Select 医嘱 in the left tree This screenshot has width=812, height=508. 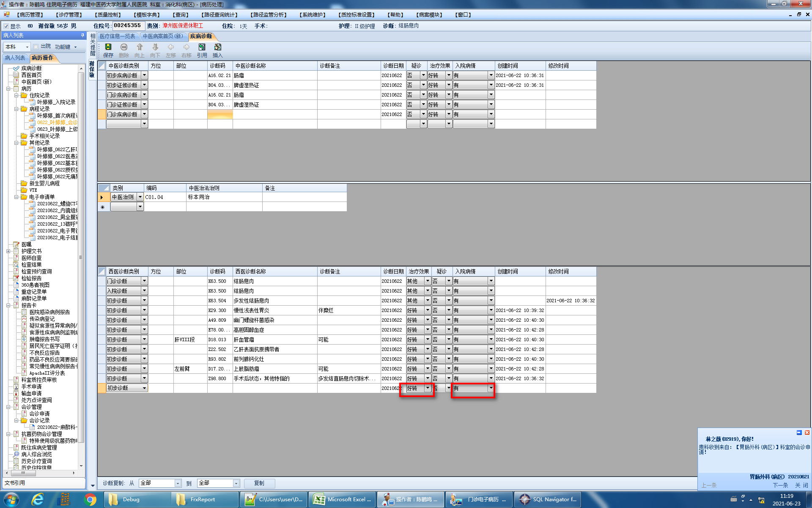point(26,244)
